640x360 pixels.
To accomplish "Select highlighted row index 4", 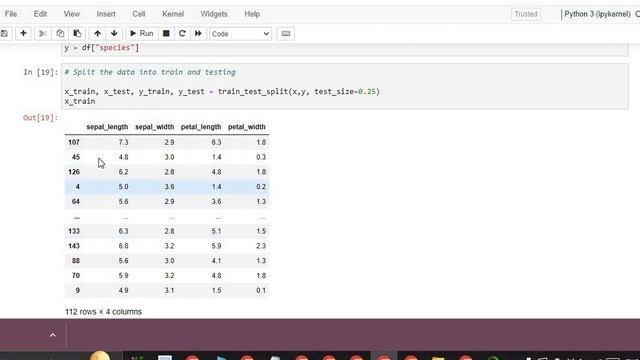I will pos(78,187).
